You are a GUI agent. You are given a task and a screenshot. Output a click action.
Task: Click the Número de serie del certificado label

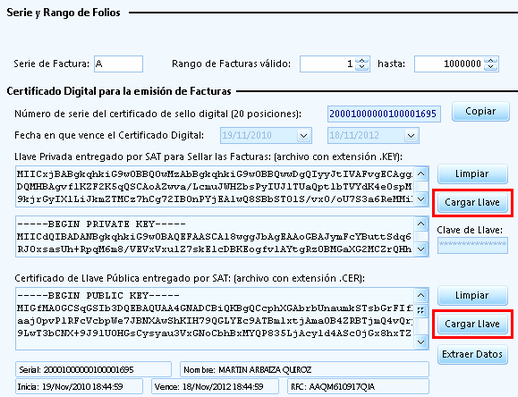pos(158,114)
